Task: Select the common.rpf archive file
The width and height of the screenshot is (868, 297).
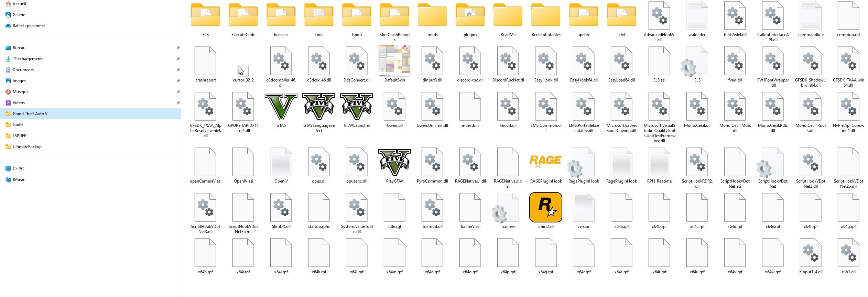Action: 848,15
